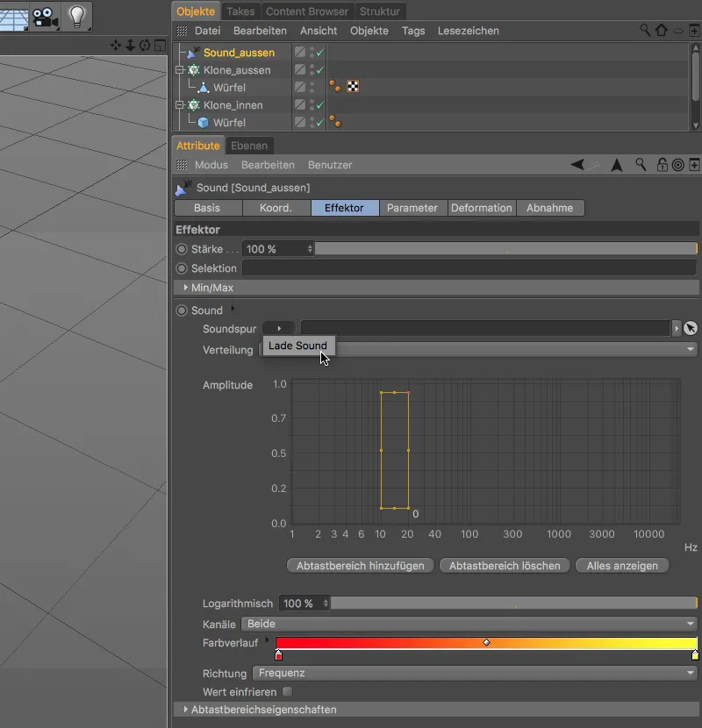Image resolution: width=702 pixels, height=728 pixels.
Task: Click the Phong tag on Würfel under Klone_innen
Action: coord(335,122)
